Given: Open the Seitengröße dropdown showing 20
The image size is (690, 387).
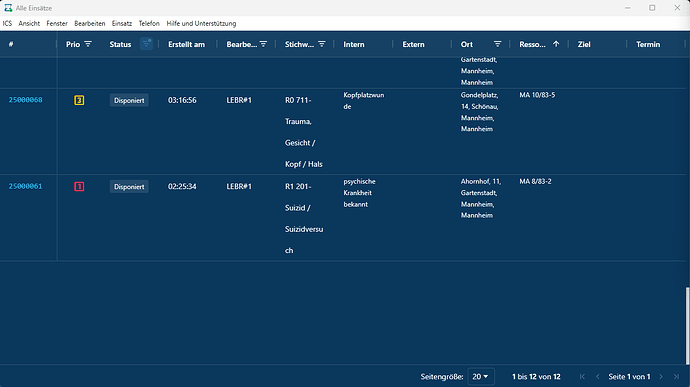Looking at the screenshot, I should coord(481,376).
